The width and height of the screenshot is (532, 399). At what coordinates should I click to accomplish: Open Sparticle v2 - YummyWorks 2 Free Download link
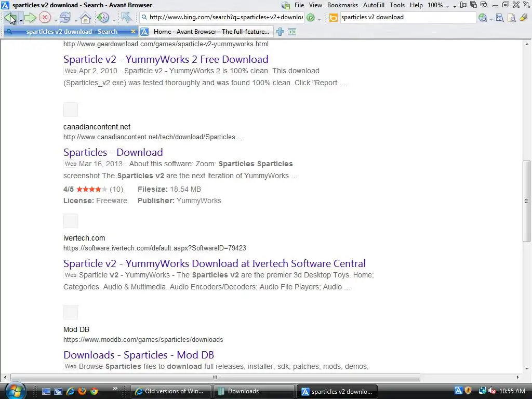166,59
